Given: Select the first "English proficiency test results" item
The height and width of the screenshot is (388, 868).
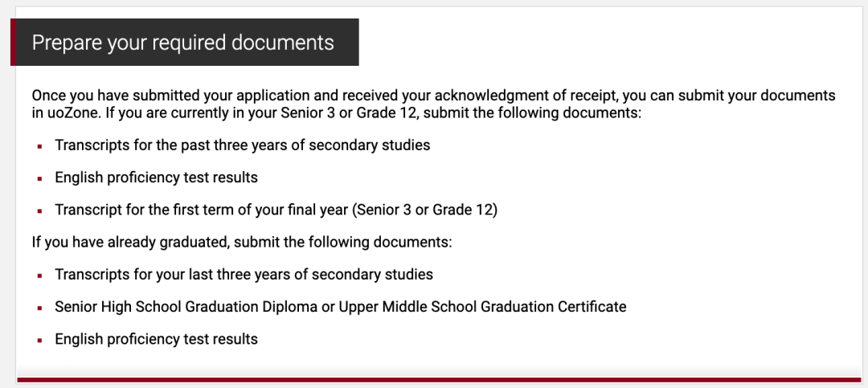Looking at the screenshot, I should click(x=156, y=178).
